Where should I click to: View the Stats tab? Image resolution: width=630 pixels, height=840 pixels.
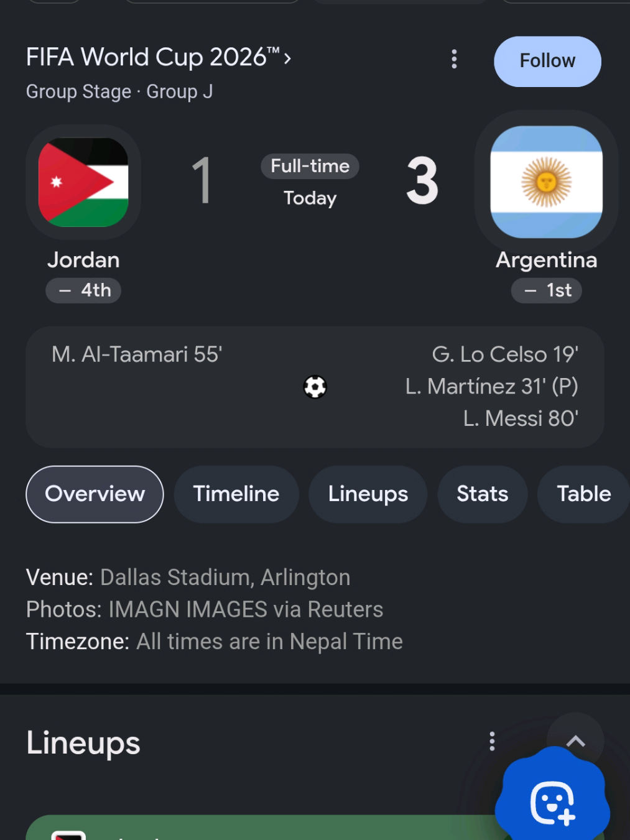tap(483, 494)
